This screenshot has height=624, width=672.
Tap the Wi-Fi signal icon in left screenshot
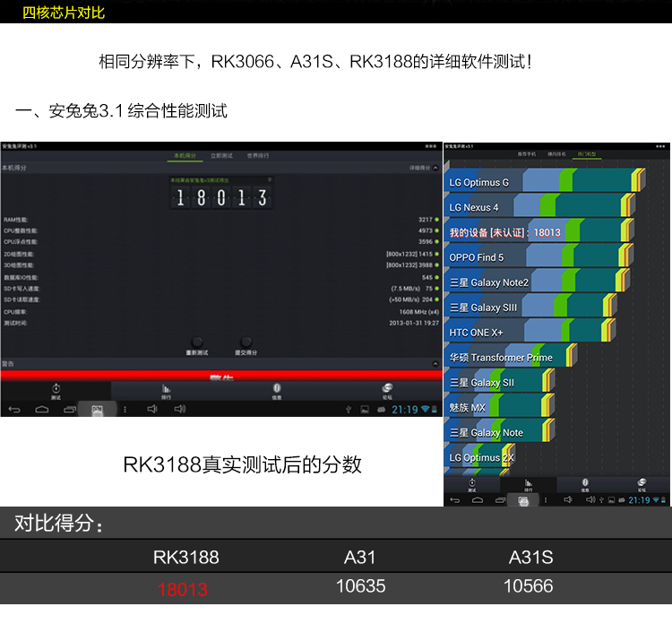click(425, 409)
